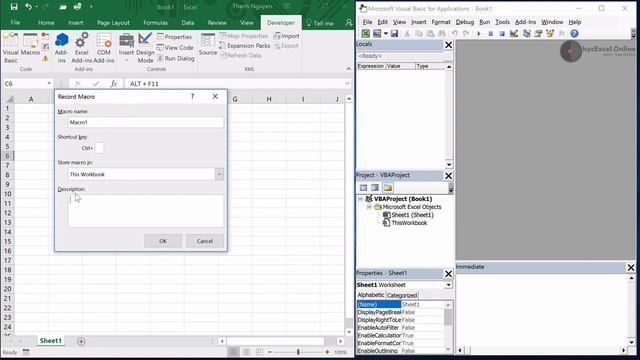This screenshot has height=360, width=640.
Task: Open the File tab in Excel
Action: 16,23
